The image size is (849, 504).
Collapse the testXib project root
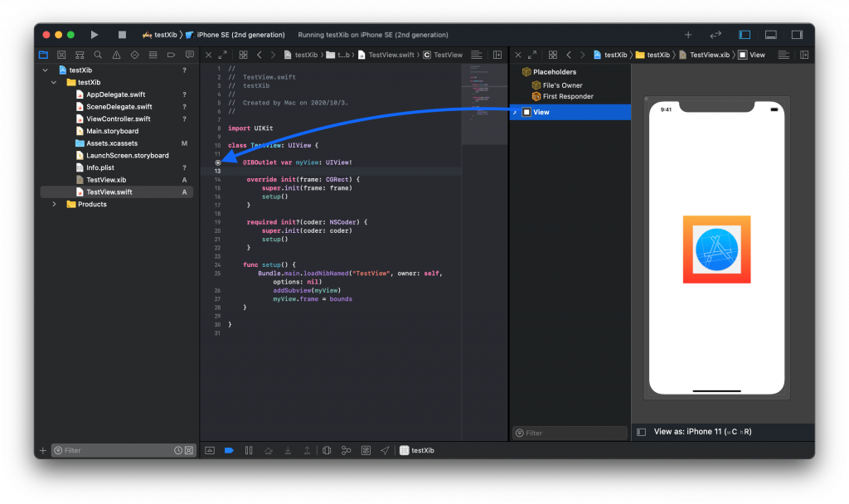click(45, 70)
